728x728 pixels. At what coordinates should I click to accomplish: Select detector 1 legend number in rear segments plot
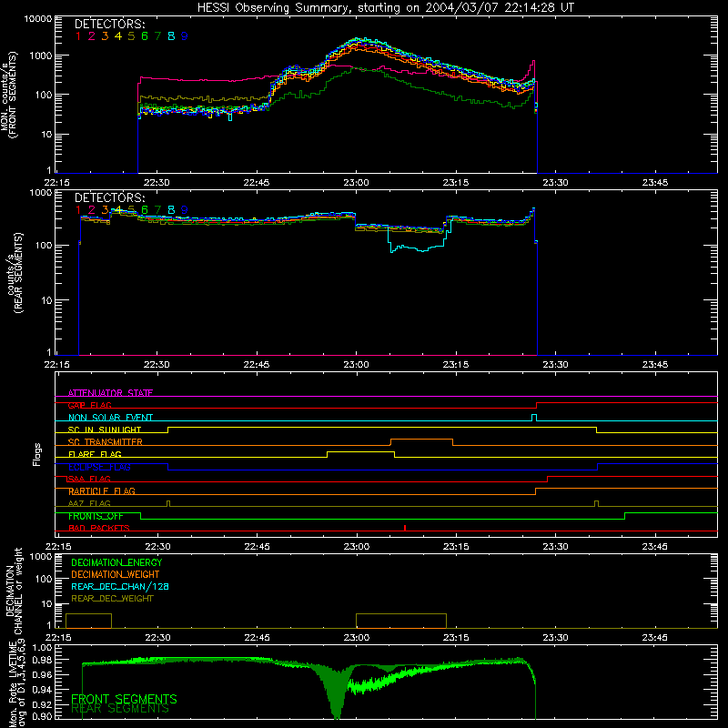[78, 210]
